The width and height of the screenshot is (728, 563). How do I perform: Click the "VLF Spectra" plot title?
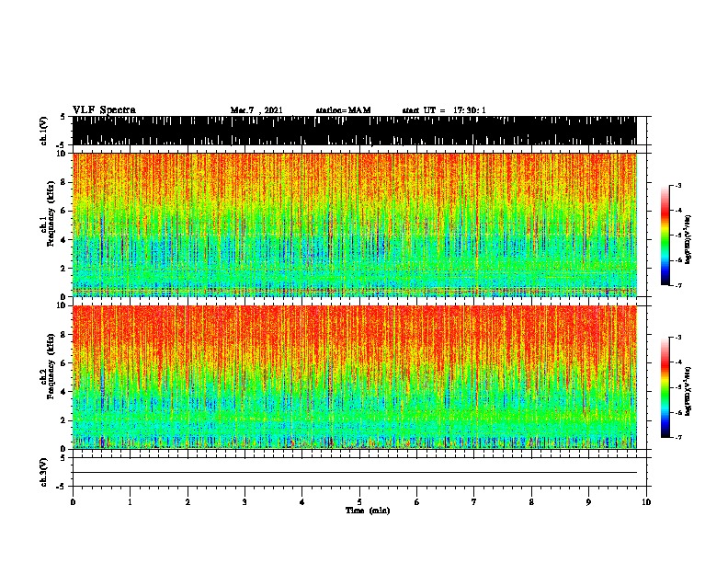pyautogui.click(x=104, y=110)
